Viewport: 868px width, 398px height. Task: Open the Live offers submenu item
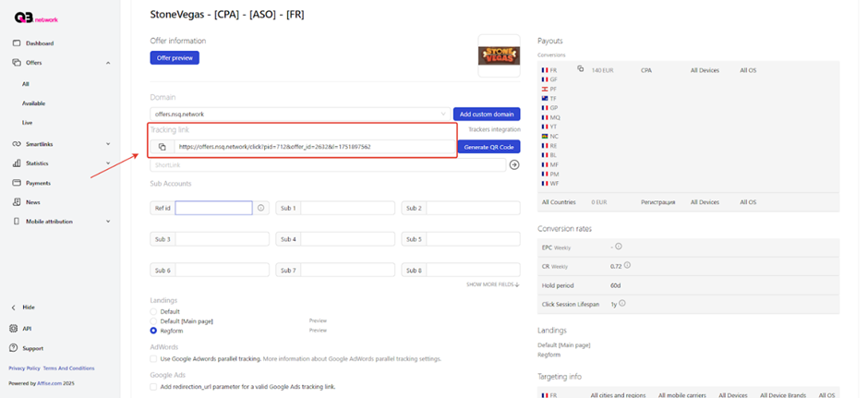(x=27, y=123)
